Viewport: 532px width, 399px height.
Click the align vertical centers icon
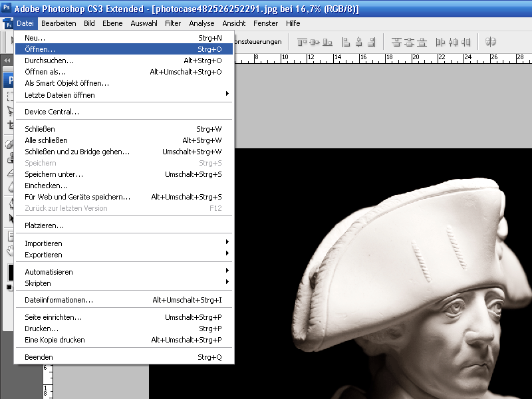click(315, 42)
